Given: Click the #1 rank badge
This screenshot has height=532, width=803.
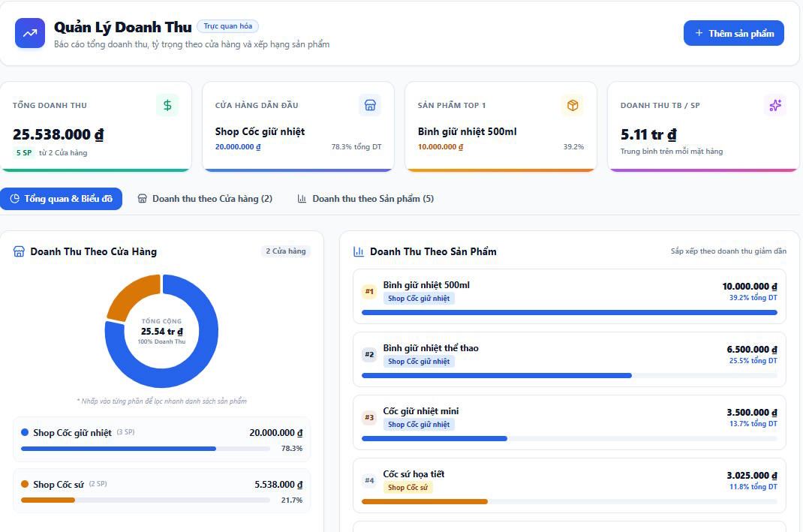Looking at the screenshot, I should click(369, 291).
